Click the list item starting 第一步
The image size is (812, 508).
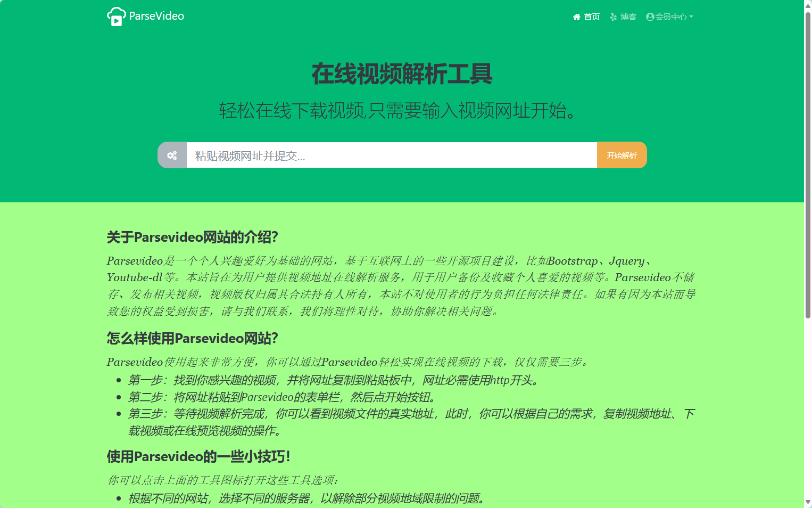point(335,380)
